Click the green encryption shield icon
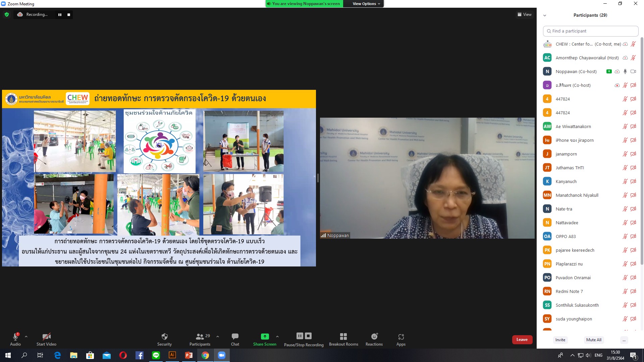Image resolution: width=644 pixels, height=362 pixels. 7,14
